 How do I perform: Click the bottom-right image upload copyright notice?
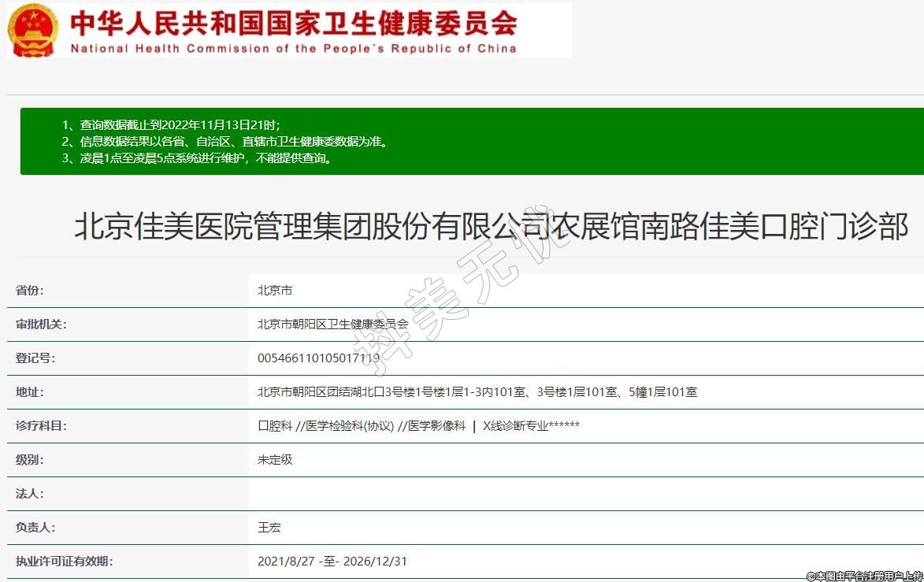(x=864, y=576)
